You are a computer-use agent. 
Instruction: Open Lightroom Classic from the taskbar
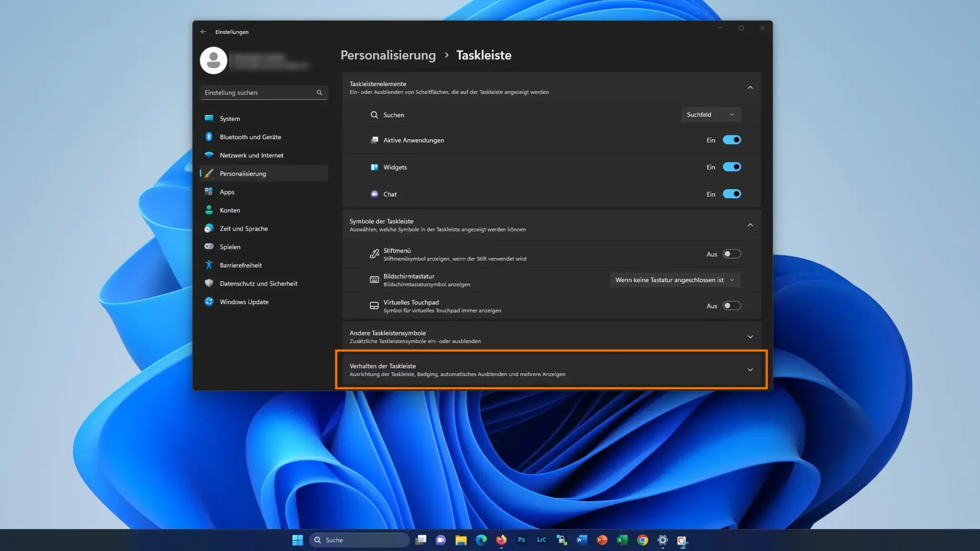[x=542, y=540]
